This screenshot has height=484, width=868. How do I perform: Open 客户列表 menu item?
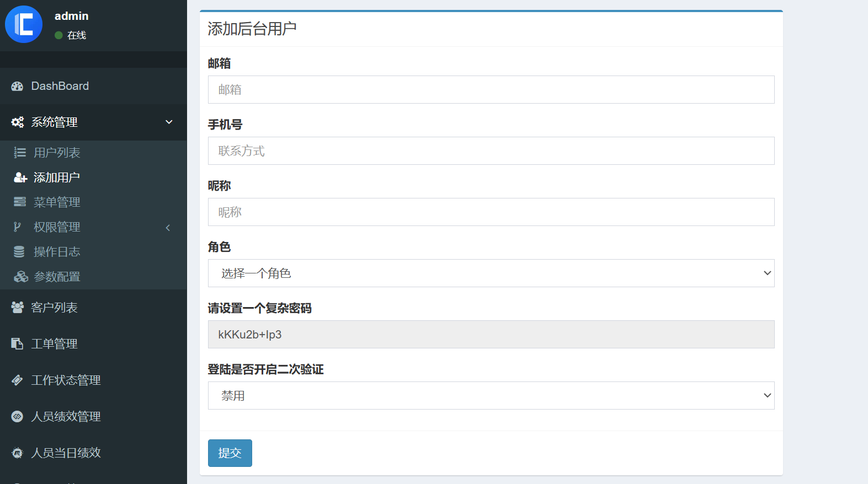click(93, 308)
